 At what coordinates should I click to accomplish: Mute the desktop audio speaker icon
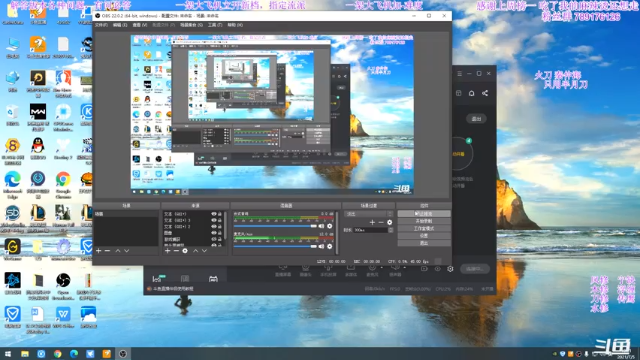(322, 226)
